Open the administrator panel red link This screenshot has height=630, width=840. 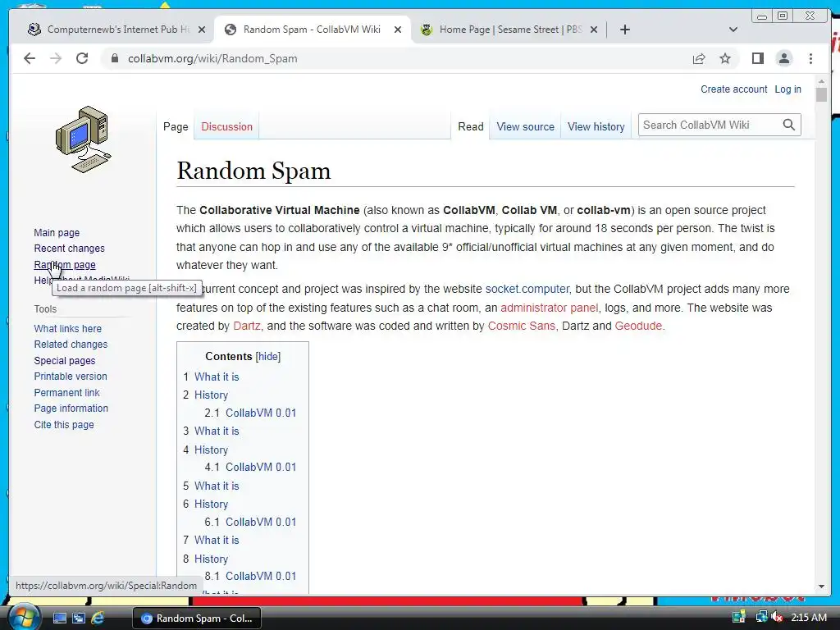point(549,308)
